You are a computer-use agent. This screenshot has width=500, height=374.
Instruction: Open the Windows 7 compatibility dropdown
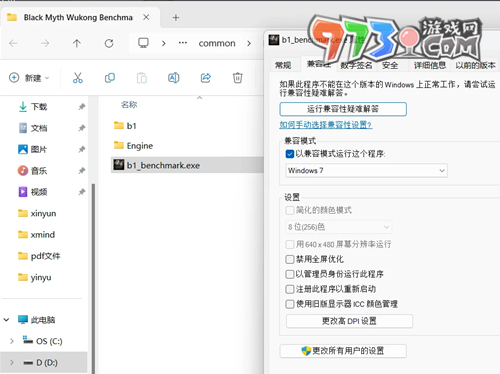click(366, 171)
